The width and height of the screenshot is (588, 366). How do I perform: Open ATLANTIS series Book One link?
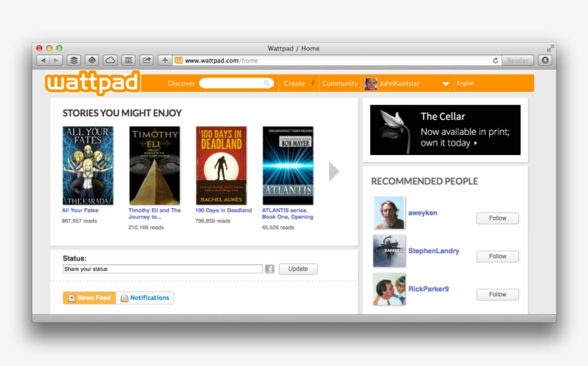288,214
